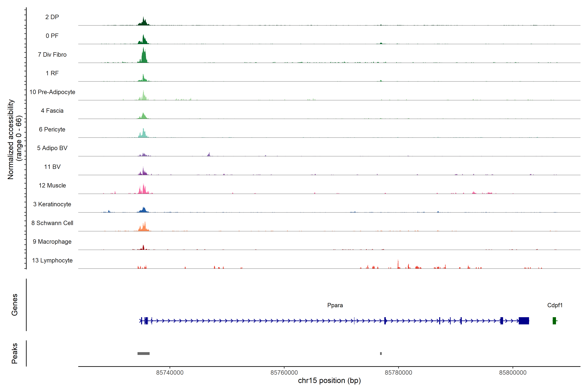Click the small gray peak marker

pos(381,353)
